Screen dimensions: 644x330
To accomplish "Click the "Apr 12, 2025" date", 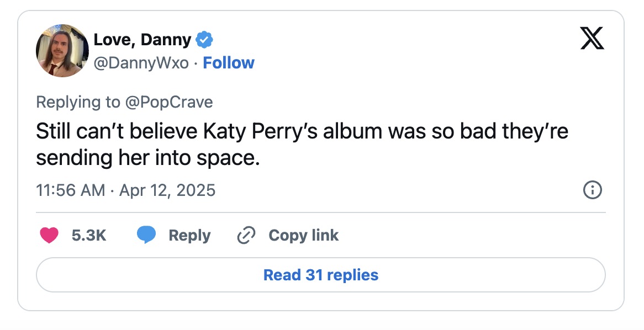I will (x=167, y=190).
